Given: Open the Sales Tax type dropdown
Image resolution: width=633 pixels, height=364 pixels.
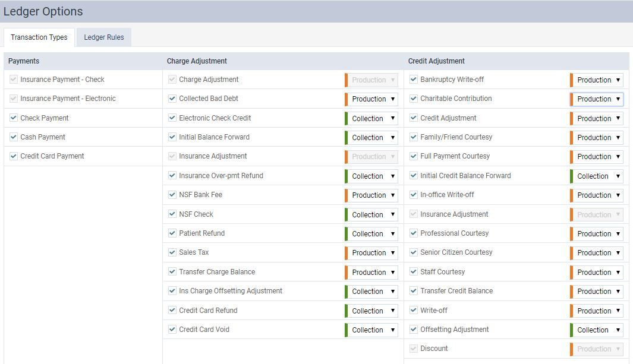Looking at the screenshot, I should pos(373,253).
